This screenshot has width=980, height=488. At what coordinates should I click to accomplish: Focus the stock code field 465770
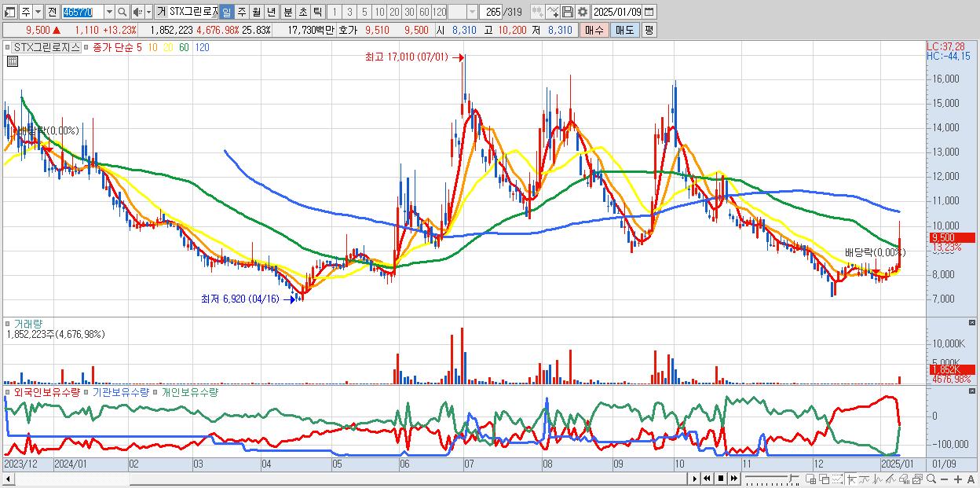[x=82, y=12]
